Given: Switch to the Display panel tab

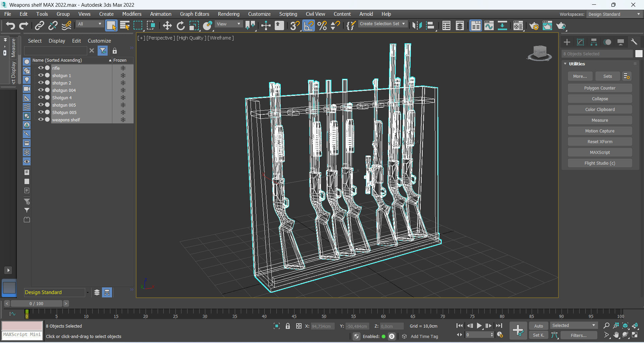Looking at the screenshot, I should click(x=621, y=42).
